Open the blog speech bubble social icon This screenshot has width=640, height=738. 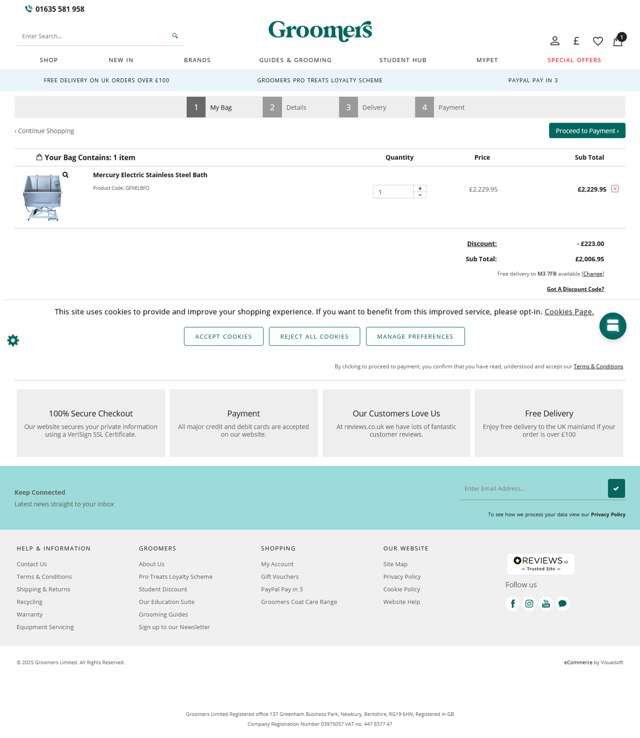(x=562, y=603)
